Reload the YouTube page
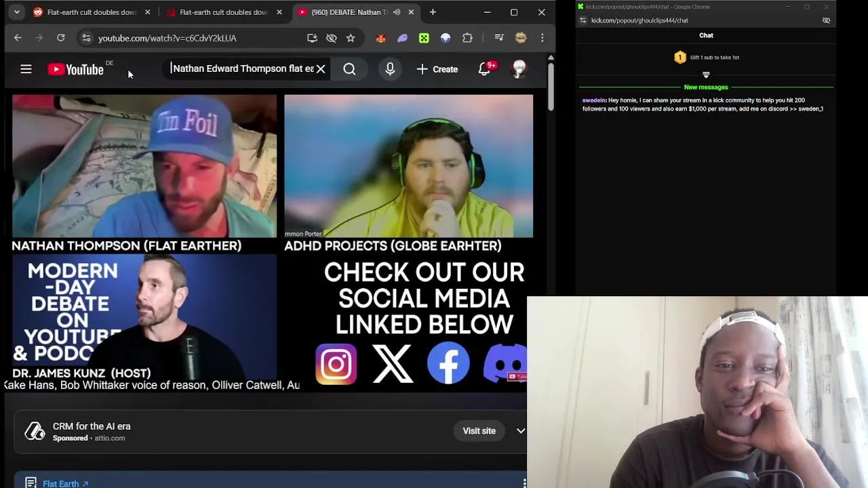This screenshot has width=868, height=488. (61, 38)
